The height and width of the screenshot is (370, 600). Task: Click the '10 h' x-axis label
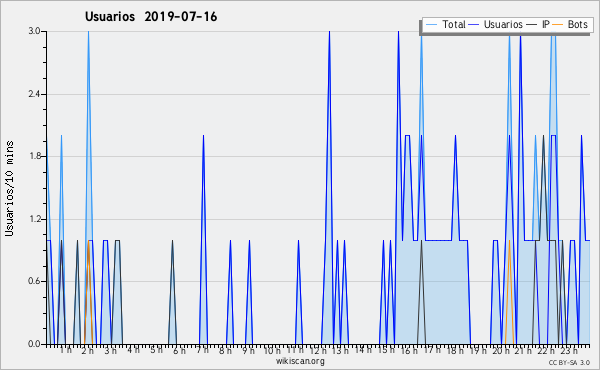point(272,351)
